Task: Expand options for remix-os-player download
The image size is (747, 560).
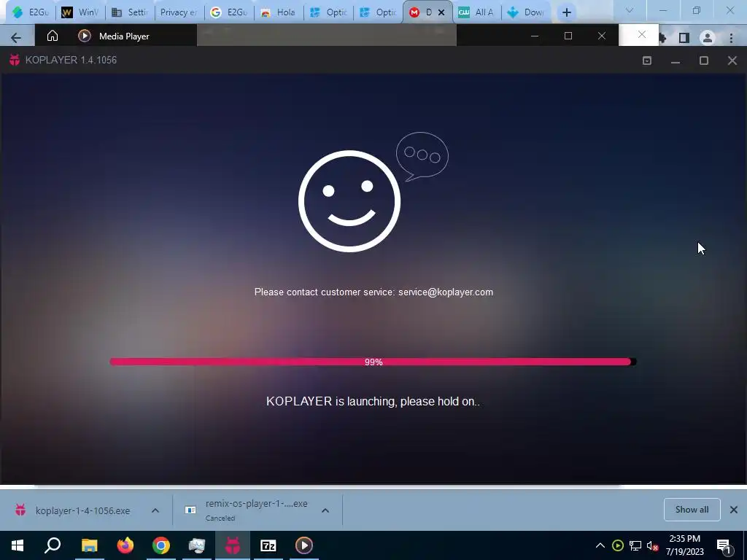Action: (325, 510)
